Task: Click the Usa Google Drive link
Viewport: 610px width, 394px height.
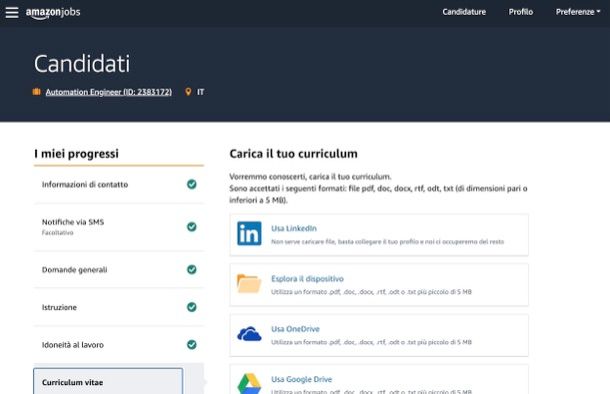Action: (301, 379)
